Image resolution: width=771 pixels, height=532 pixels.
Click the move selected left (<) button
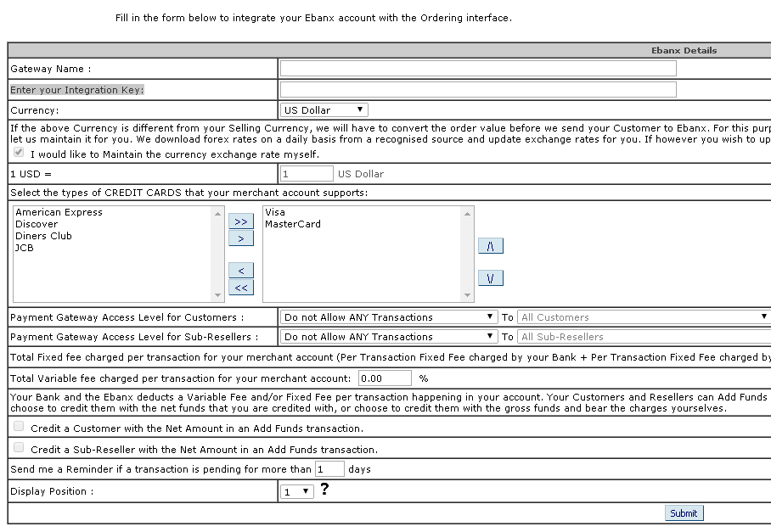pos(241,271)
